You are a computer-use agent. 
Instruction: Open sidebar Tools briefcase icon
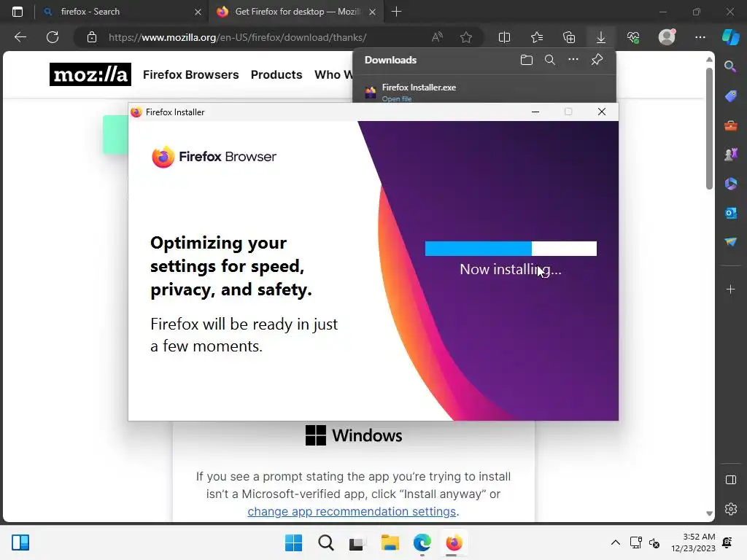coord(730,125)
